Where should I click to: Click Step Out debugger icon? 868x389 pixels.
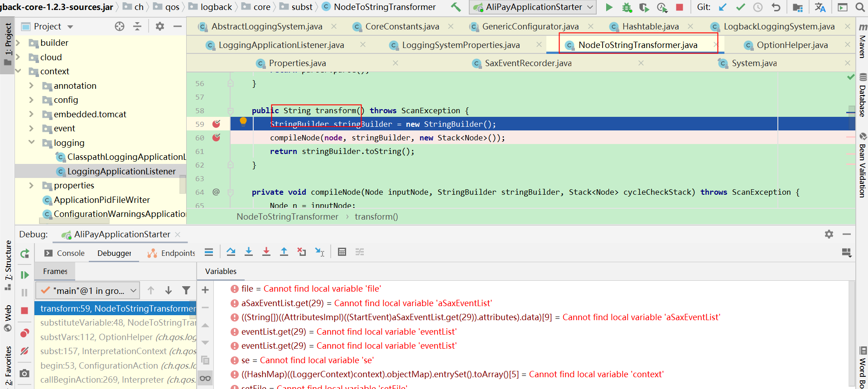284,252
